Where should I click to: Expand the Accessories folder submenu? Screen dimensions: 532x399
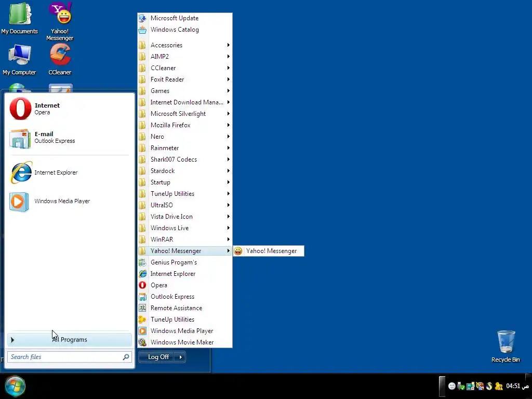click(x=185, y=45)
